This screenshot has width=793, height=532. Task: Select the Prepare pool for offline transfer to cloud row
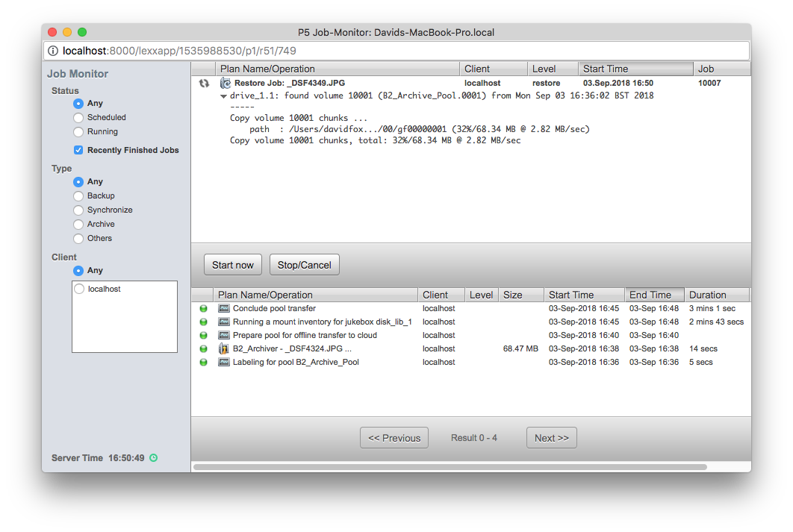471,336
